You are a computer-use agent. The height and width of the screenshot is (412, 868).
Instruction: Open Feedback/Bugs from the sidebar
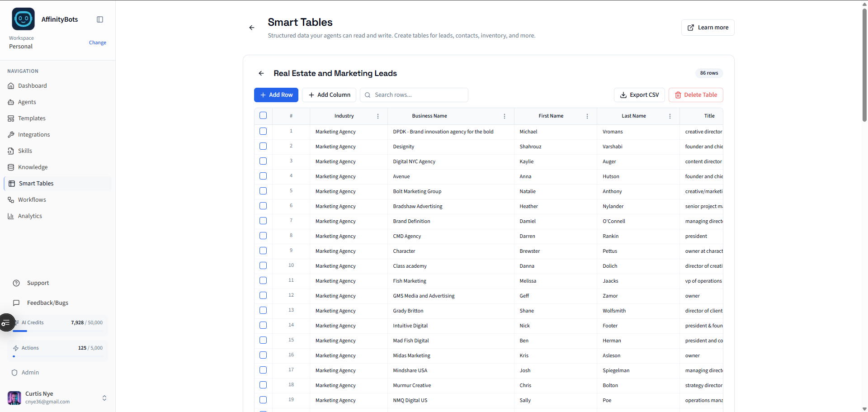(x=47, y=303)
